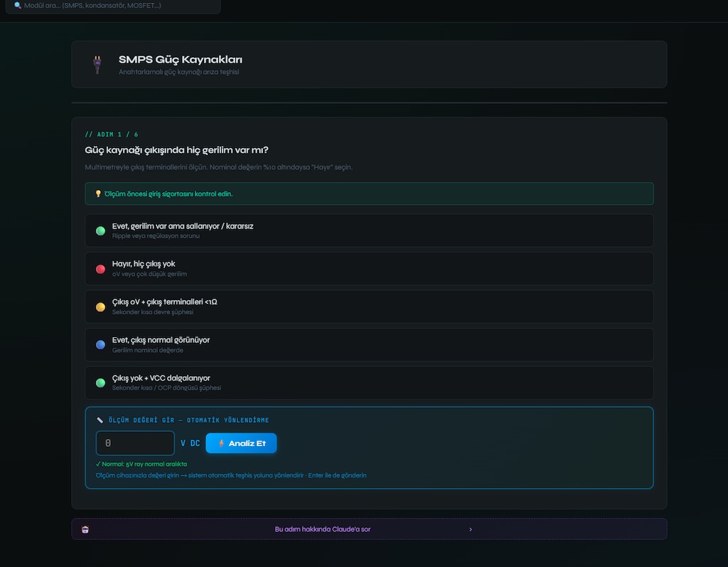Viewport: 728px width, 567px height.
Task: Focus the V DC measurement input field
Action: point(135,443)
